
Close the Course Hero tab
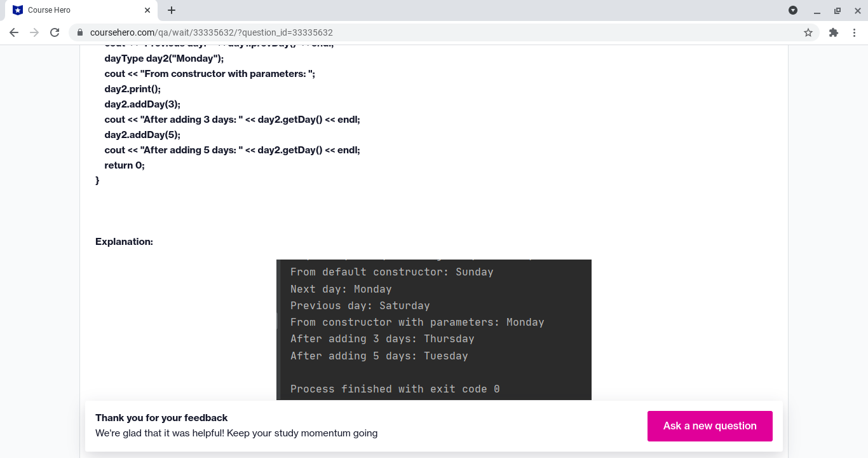point(147,10)
